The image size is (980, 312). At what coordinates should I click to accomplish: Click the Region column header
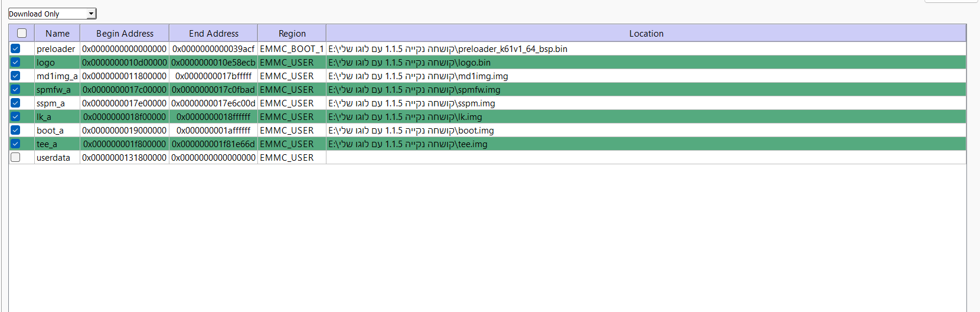[x=292, y=33]
